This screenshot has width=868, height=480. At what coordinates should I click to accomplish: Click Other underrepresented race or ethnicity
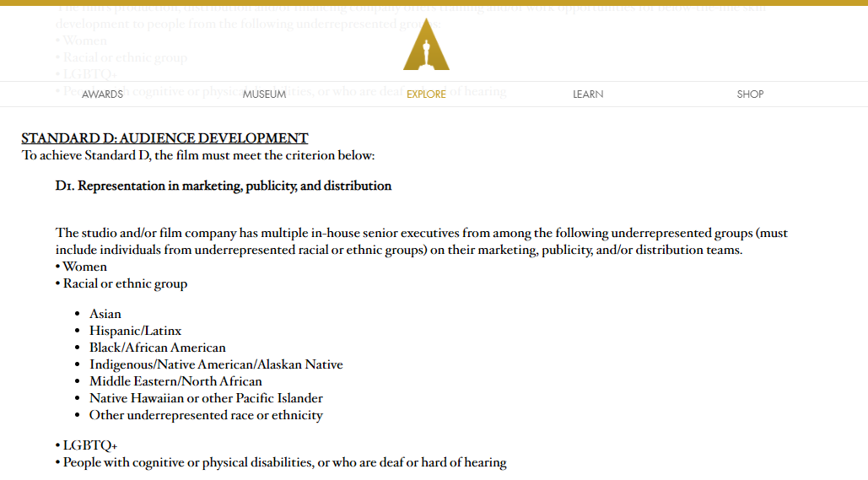tap(206, 415)
